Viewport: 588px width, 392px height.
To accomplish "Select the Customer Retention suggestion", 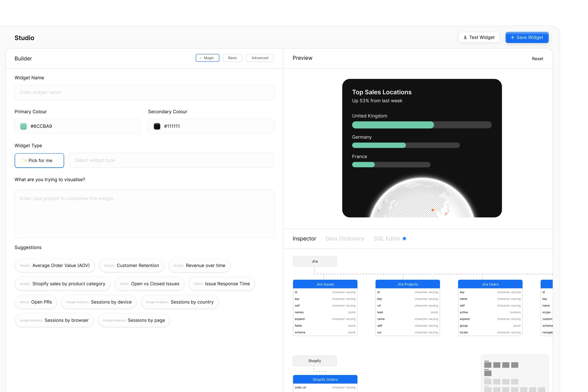I will pyautogui.click(x=132, y=265).
